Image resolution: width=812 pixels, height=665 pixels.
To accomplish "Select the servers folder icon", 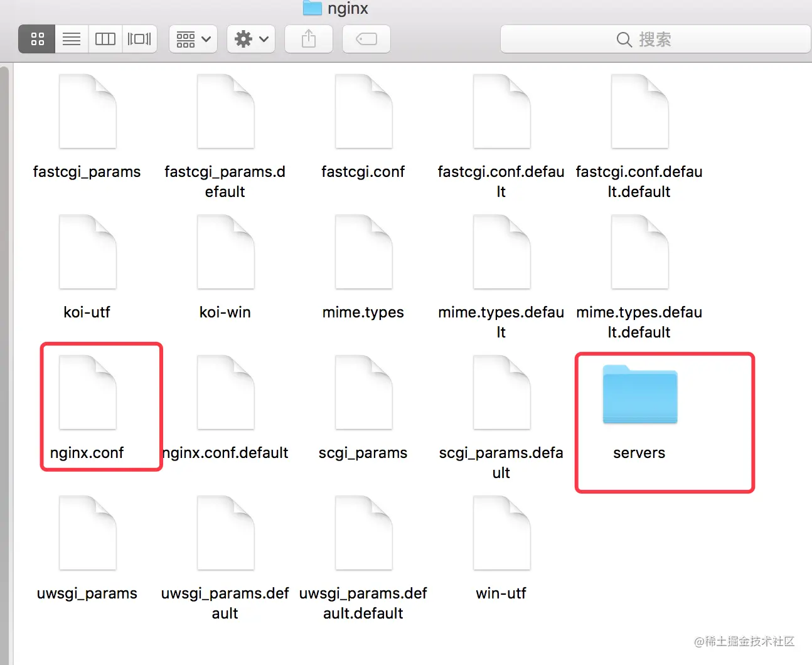I will (640, 394).
